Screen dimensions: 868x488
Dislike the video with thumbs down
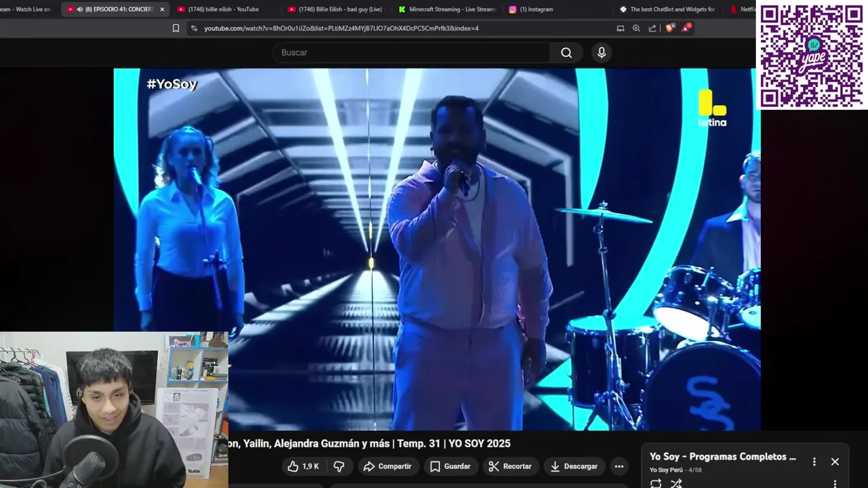coord(339,466)
